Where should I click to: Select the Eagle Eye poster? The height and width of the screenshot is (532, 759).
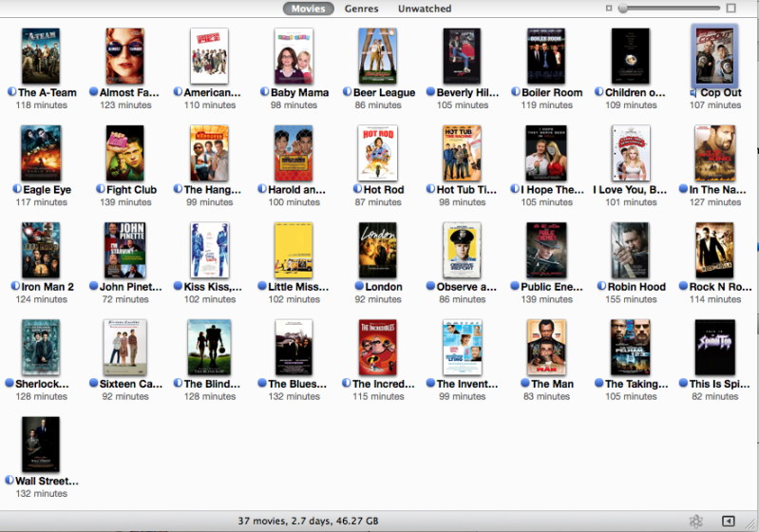pos(41,154)
